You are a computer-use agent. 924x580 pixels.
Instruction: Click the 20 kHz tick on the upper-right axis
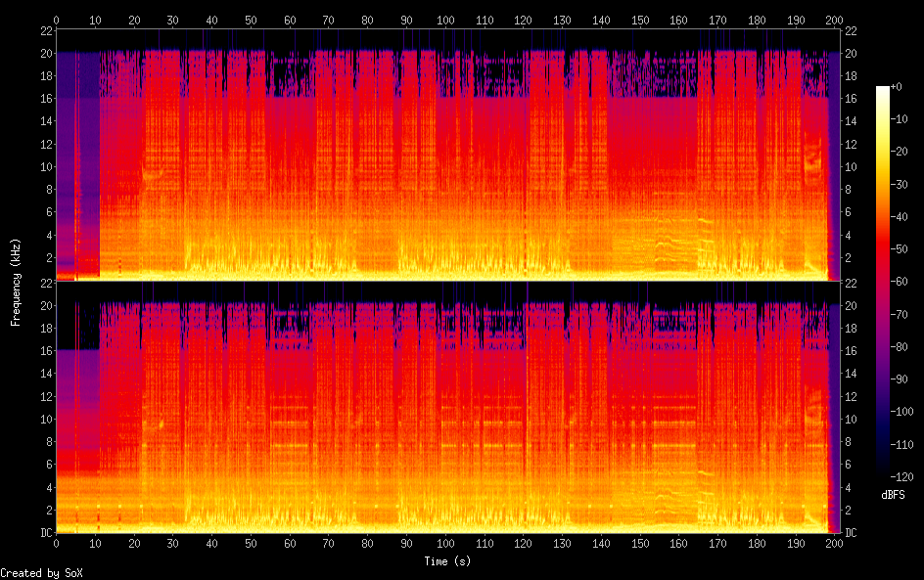point(849,54)
